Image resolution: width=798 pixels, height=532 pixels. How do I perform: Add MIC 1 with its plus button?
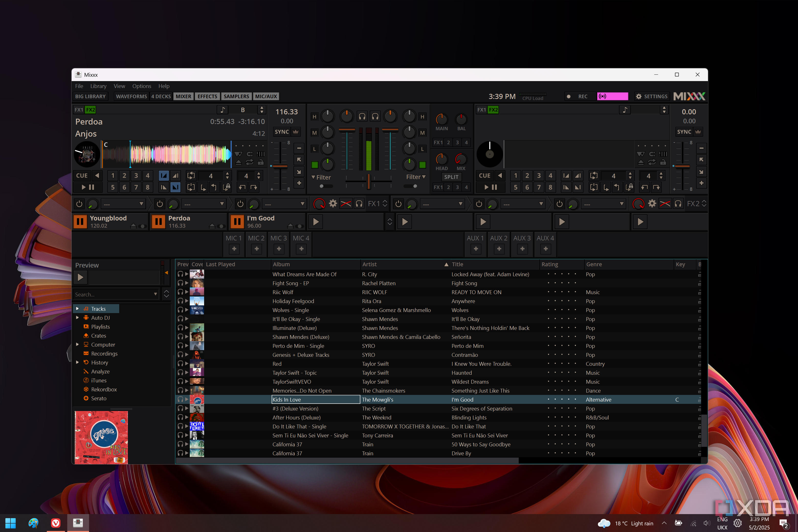click(x=234, y=249)
